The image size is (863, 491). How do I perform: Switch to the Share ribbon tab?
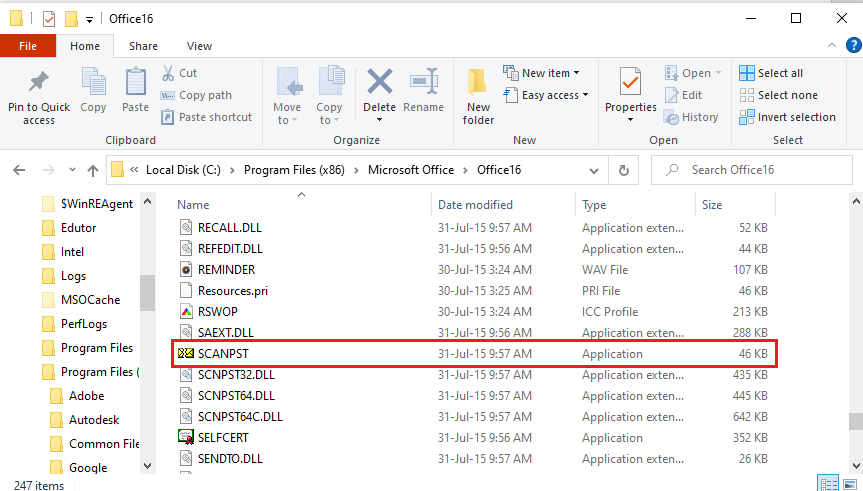[x=143, y=46]
